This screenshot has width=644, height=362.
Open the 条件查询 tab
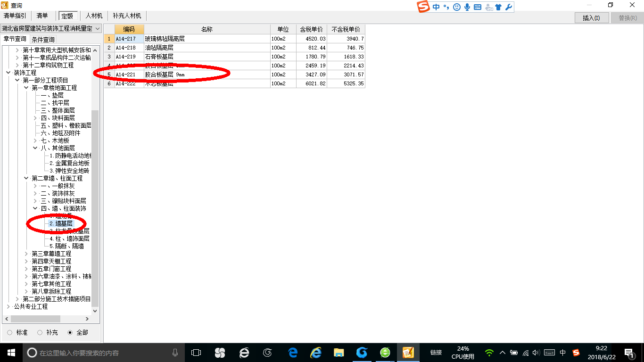(x=43, y=40)
